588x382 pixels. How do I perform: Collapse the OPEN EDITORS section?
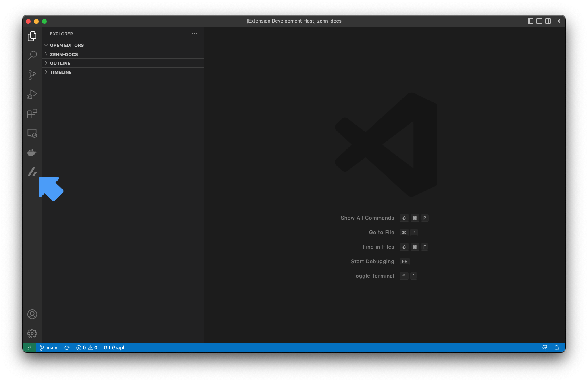[123, 45]
